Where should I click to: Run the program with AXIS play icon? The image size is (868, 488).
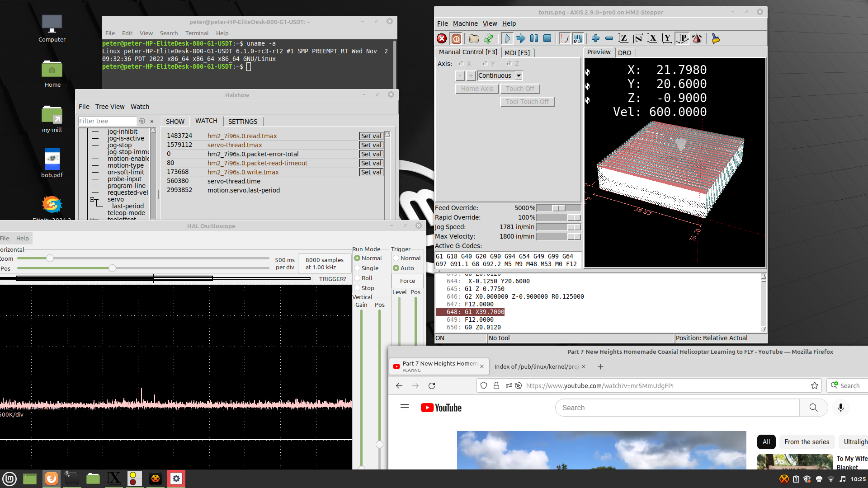507,39
